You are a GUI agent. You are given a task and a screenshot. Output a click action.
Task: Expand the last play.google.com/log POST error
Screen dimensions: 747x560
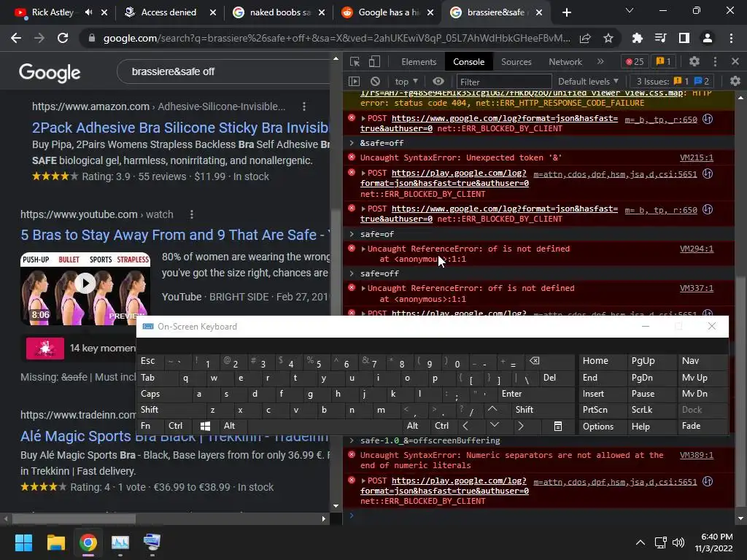click(363, 481)
